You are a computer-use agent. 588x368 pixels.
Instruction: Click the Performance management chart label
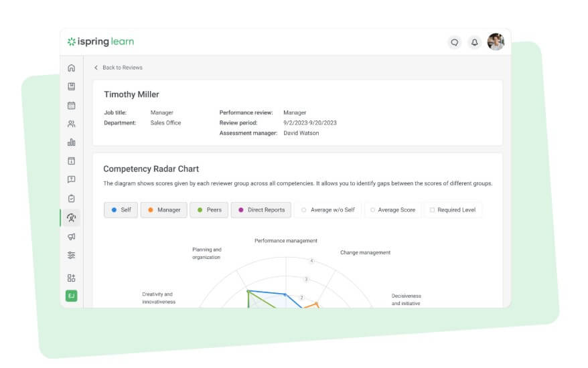(286, 241)
